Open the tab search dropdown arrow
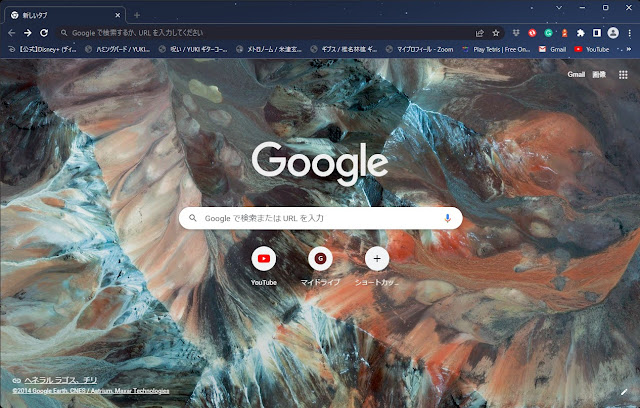640x408 pixels. pos(559,7)
